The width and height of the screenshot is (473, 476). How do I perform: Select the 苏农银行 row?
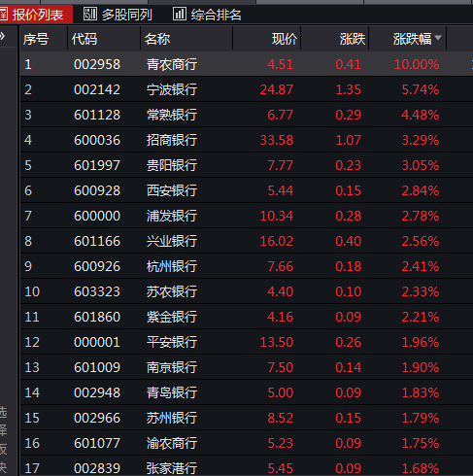pyautogui.click(x=247, y=291)
